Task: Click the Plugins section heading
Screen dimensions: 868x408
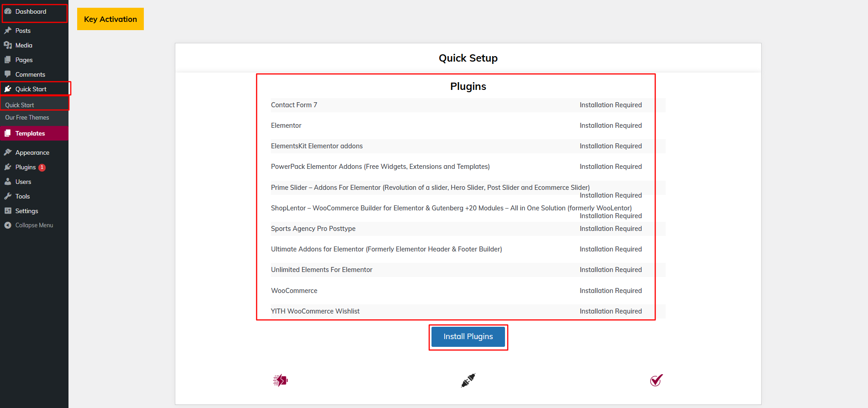Action: 468,86
